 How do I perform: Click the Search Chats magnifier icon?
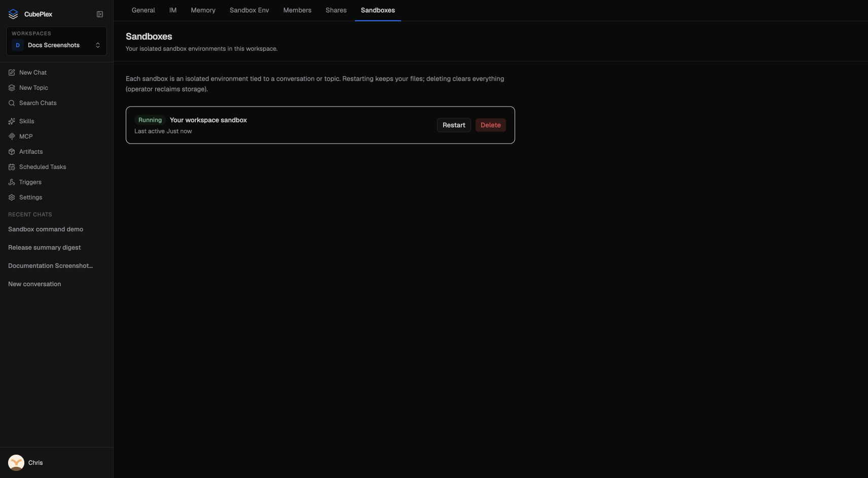tap(12, 103)
